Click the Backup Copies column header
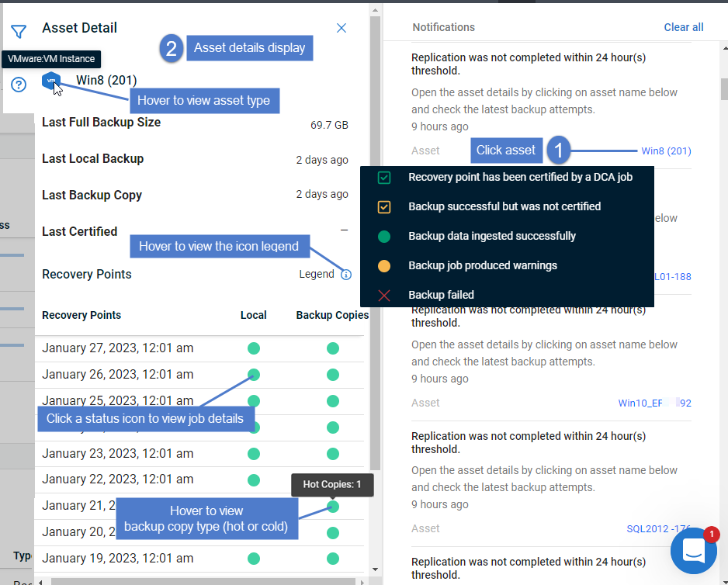 tap(332, 315)
